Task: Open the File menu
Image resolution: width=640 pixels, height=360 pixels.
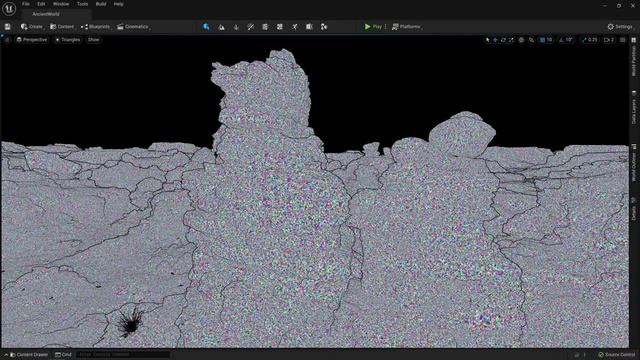Action: click(26, 4)
